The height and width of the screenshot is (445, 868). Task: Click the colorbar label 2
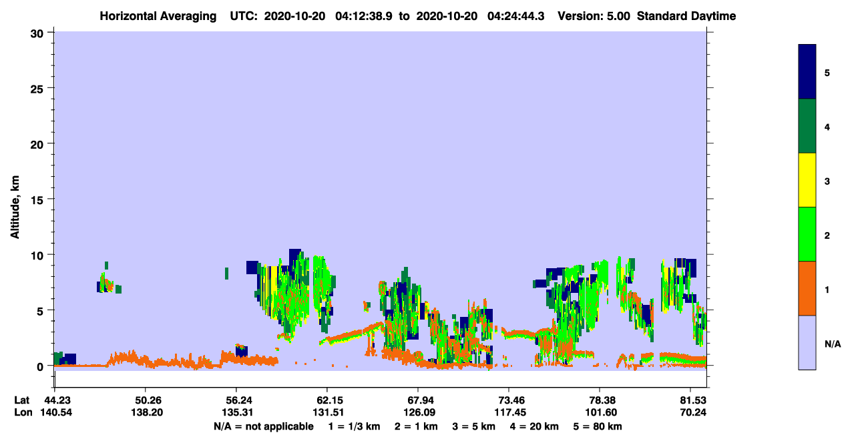pyautogui.click(x=827, y=235)
